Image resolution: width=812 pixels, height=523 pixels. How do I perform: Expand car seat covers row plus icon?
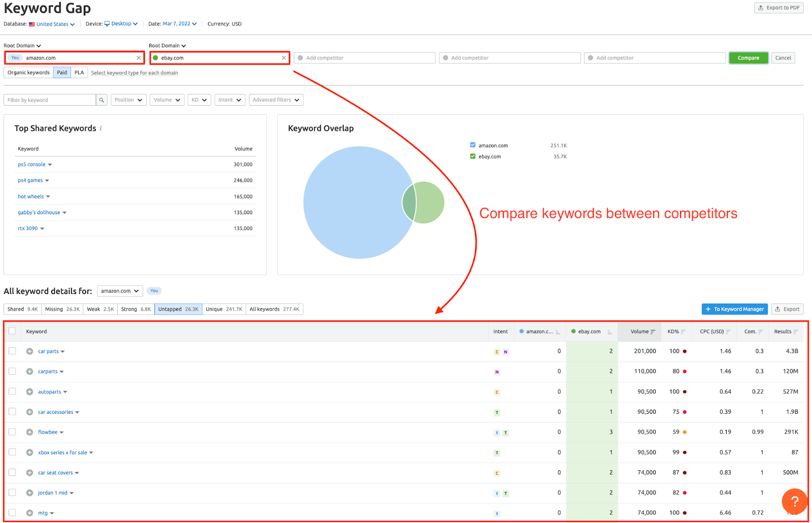pyautogui.click(x=29, y=473)
